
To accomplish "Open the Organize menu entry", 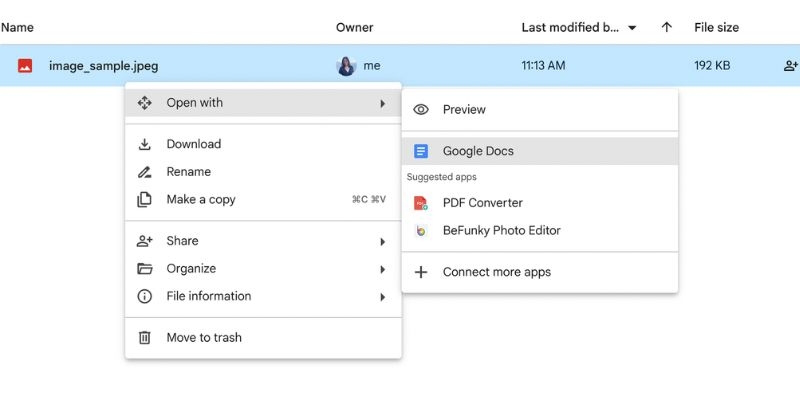I will click(263, 269).
